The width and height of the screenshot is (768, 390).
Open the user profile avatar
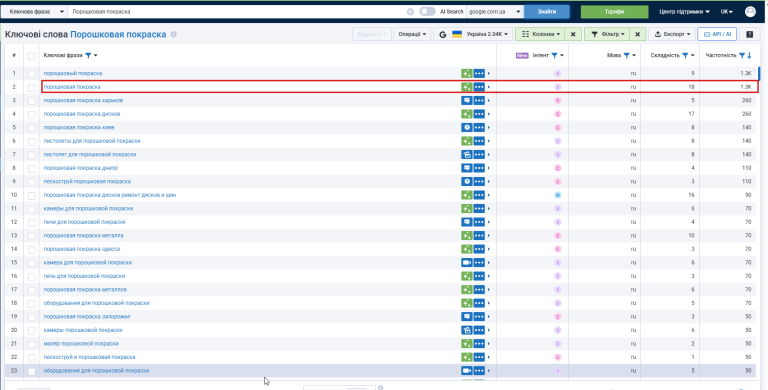pos(750,12)
